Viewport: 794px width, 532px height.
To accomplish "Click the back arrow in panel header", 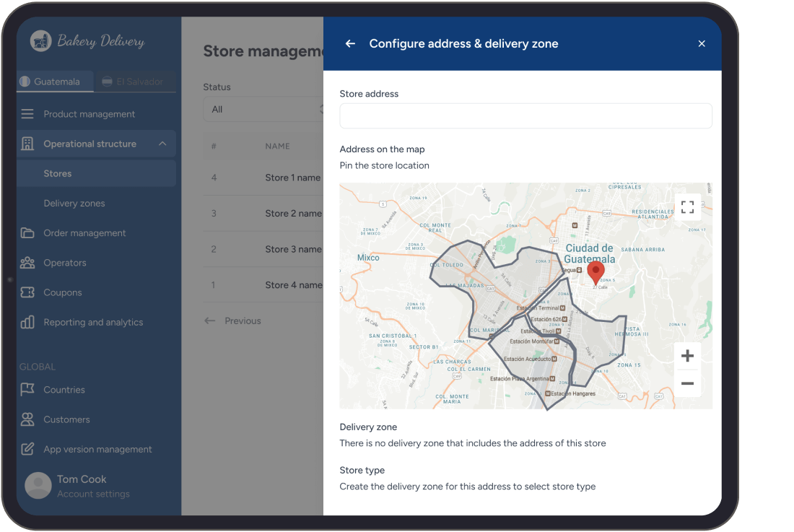I will click(x=350, y=44).
